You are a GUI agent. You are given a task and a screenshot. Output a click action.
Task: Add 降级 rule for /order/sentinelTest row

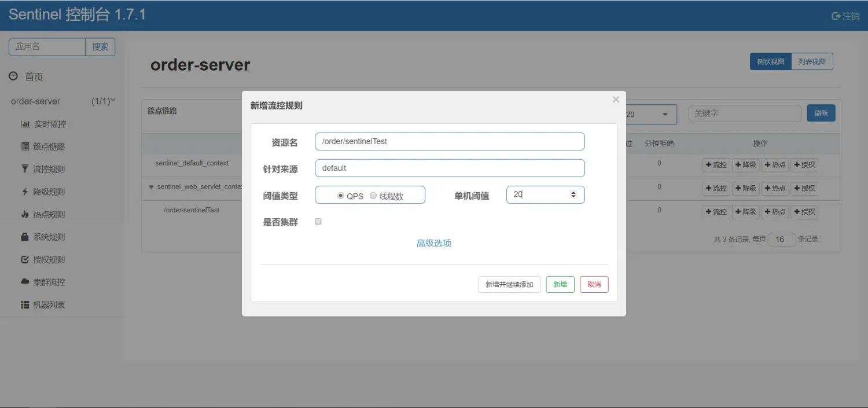tap(746, 212)
